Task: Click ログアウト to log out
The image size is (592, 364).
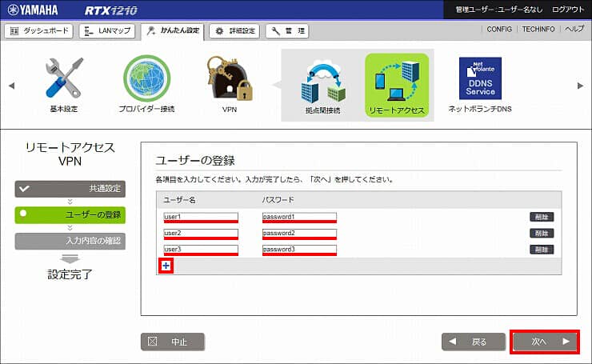Action: pyautogui.click(x=568, y=10)
